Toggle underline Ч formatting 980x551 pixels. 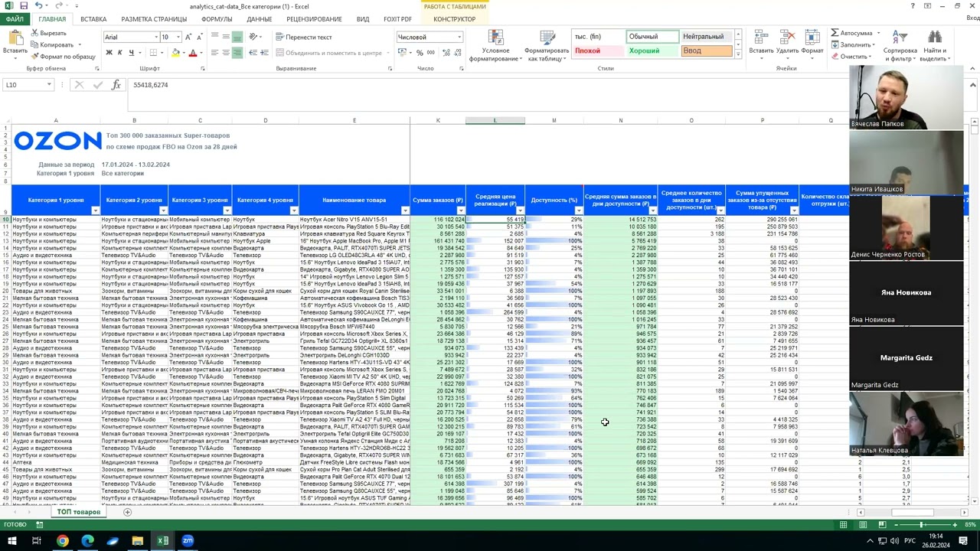pos(131,53)
